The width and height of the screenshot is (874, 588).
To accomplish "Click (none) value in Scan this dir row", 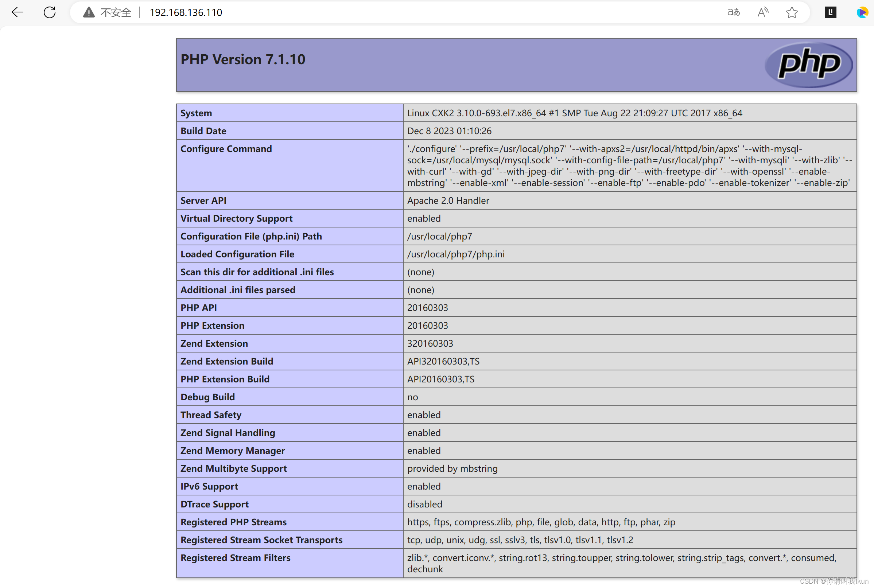I will point(420,272).
